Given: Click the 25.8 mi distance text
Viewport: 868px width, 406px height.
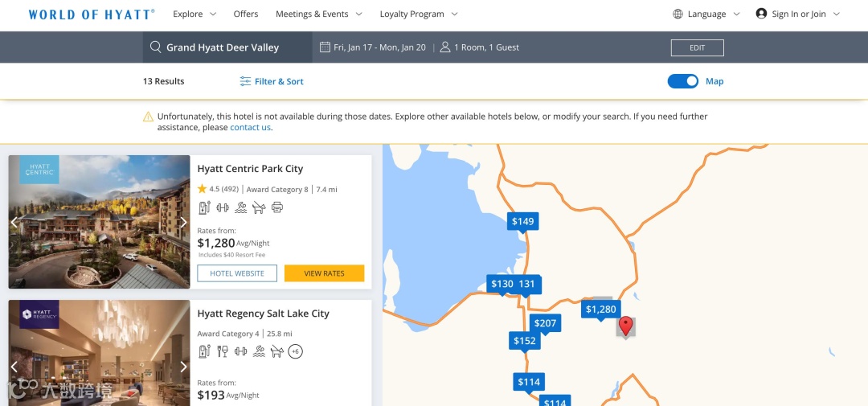Looking at the screenshot, I should point(280,334).
